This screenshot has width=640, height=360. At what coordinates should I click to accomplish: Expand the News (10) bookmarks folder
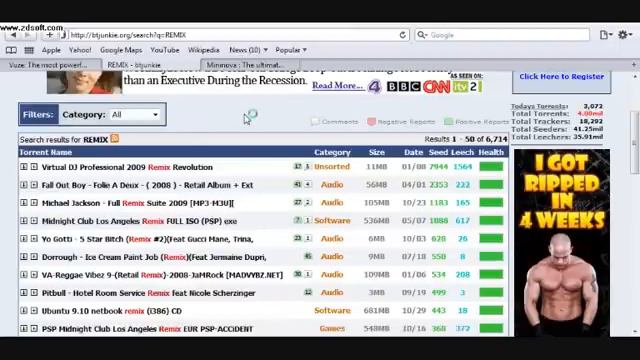248,50
